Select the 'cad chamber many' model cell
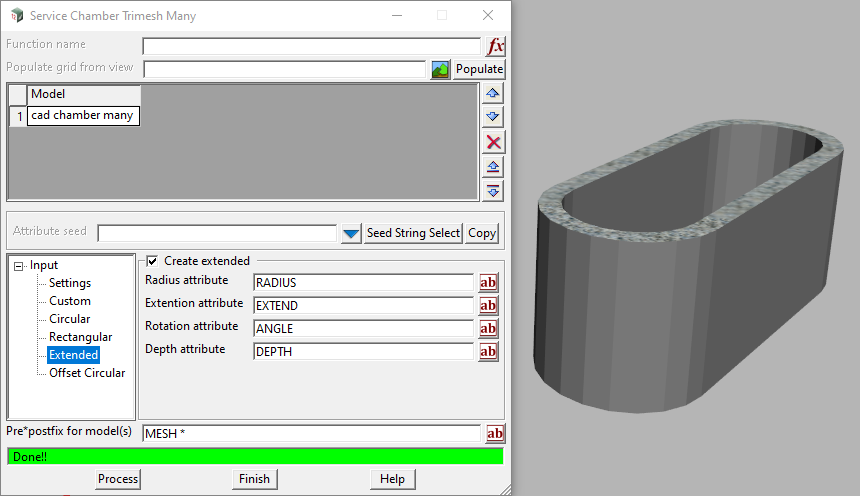 (x=83, y=116)
